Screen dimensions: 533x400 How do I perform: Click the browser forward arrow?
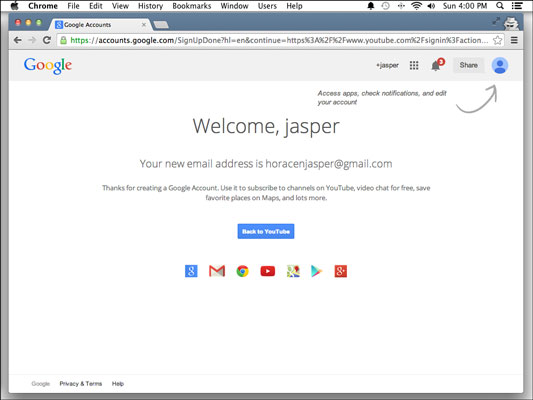(32, 40)
